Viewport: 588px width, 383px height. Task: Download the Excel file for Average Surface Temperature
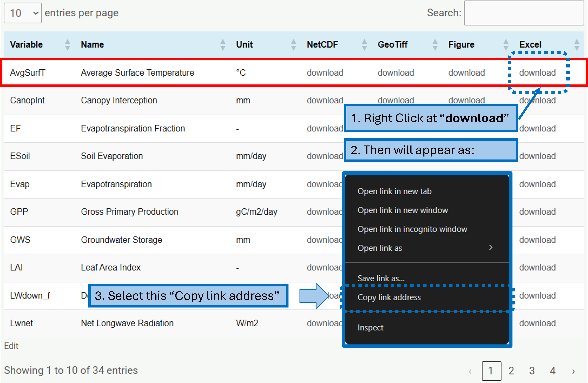pos(538,72)
